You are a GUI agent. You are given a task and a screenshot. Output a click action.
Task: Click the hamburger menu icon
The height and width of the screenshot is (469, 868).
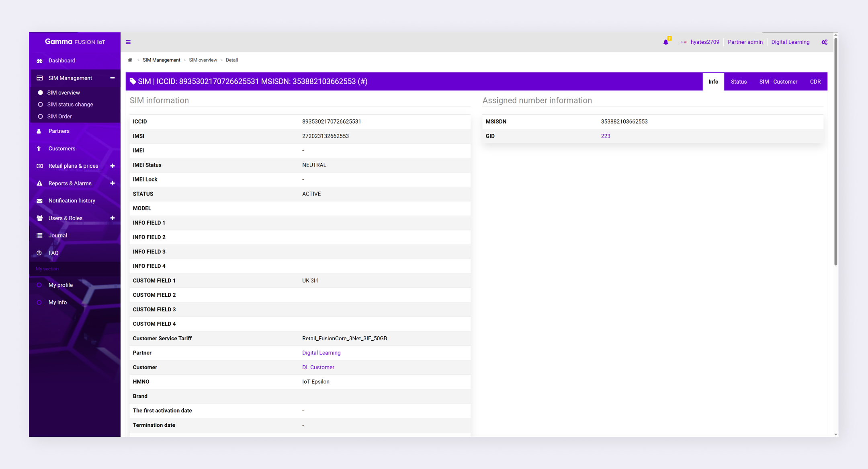(128, 42)
